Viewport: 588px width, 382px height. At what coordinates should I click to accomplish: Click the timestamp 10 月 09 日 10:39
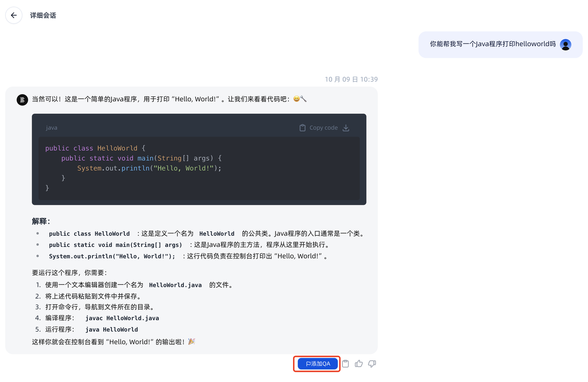pyautogui.click(x=351, y=79)
